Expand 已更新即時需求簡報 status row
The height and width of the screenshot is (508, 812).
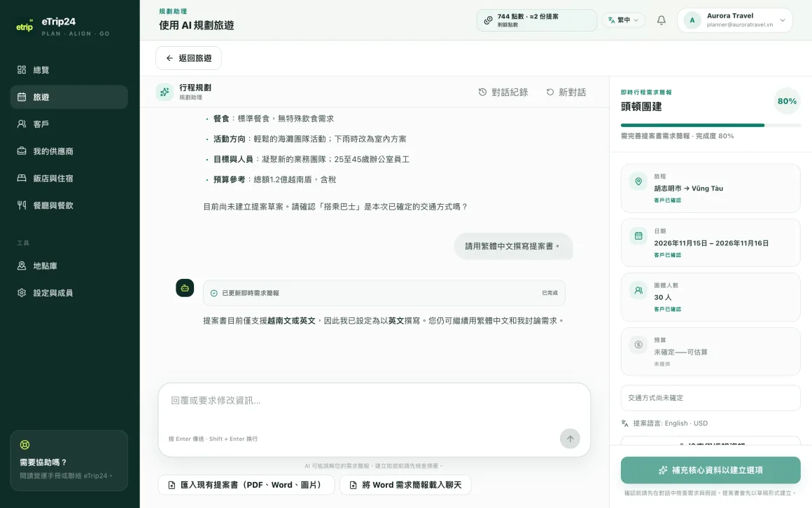384,293
